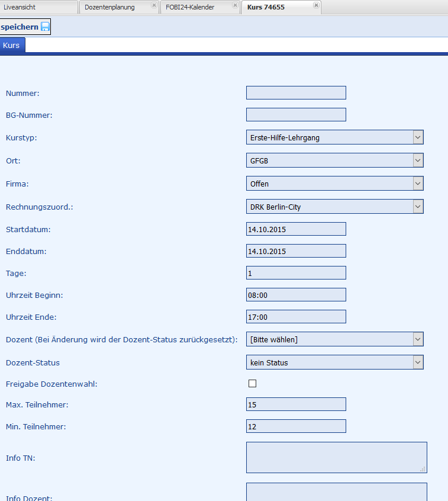Enable the Freigabe Dozentenwahl checkbox
The height and width of the screenshot is (501, 448).
[x=253, y=384]
